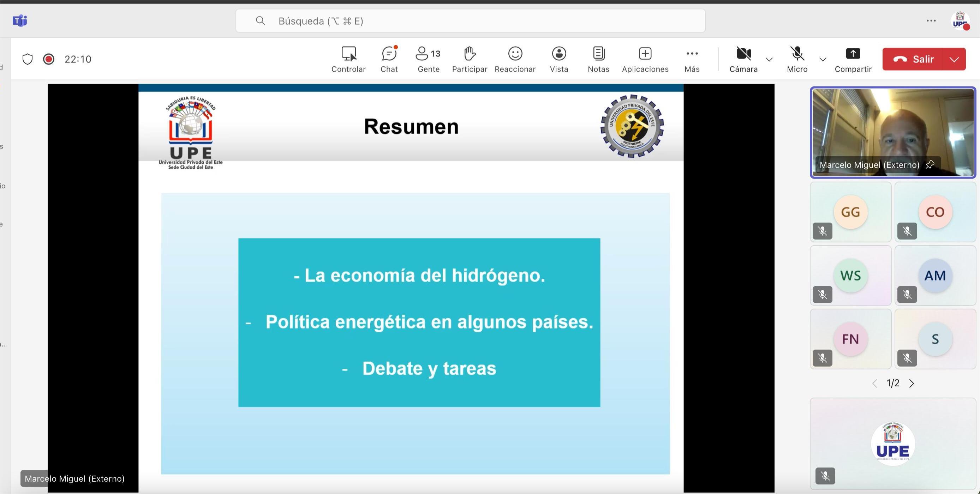Viewport: 980px width, 494px height.
Task: Expand the Micro options chevron
Action: click(822, 60)
